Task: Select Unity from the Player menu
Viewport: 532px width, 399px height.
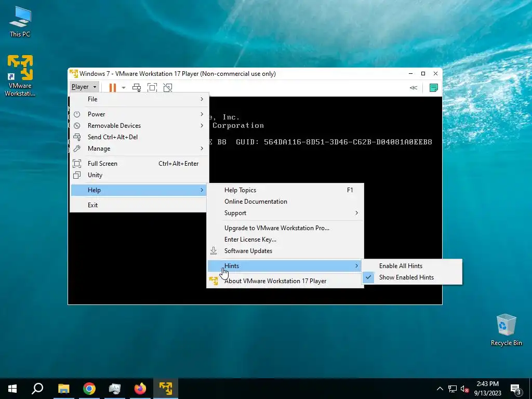Action: click(139, 175)
